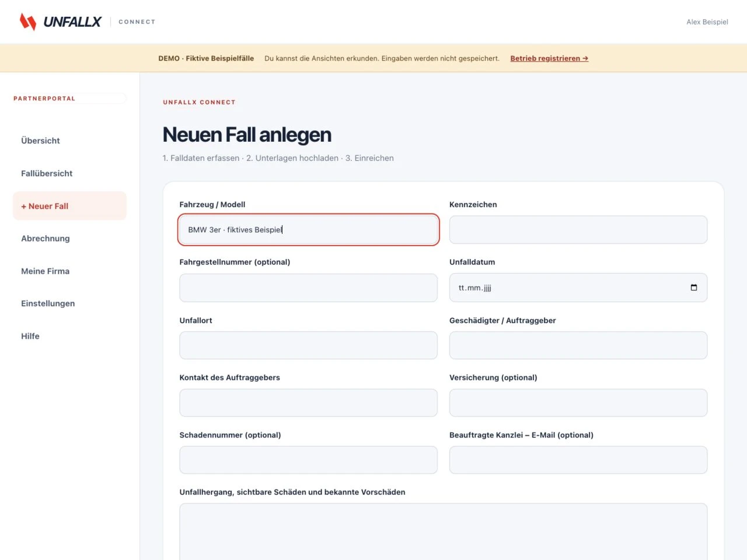Image resolution: width=747 pixels, height=560 pixels.
Task: Open Abrechnung section
Action: (46, 239)
